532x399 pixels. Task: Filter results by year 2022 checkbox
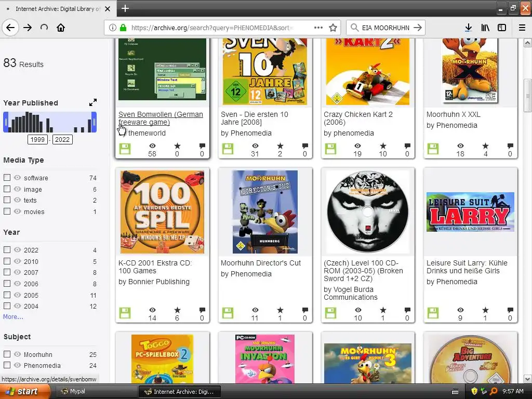click(x=7, y=250)
